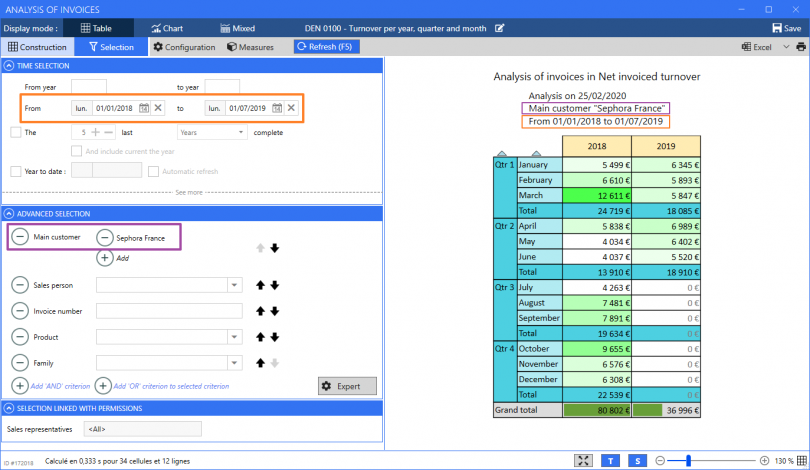Remove the Family criterion

tap(20, 363)
